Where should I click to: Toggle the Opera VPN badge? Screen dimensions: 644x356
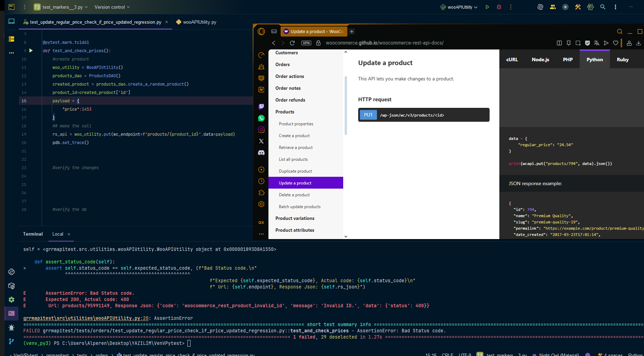coord(306,43)
